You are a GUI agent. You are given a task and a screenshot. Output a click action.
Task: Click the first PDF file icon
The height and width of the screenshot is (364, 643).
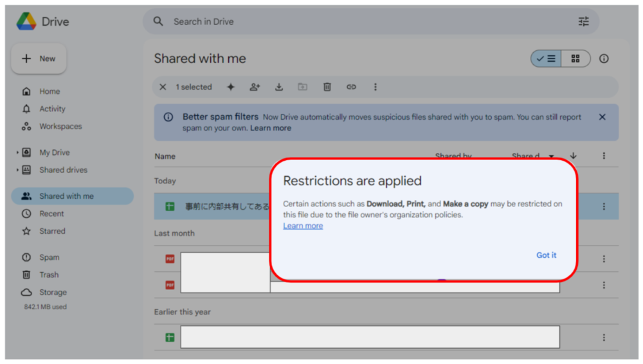(x=170, y=259)
